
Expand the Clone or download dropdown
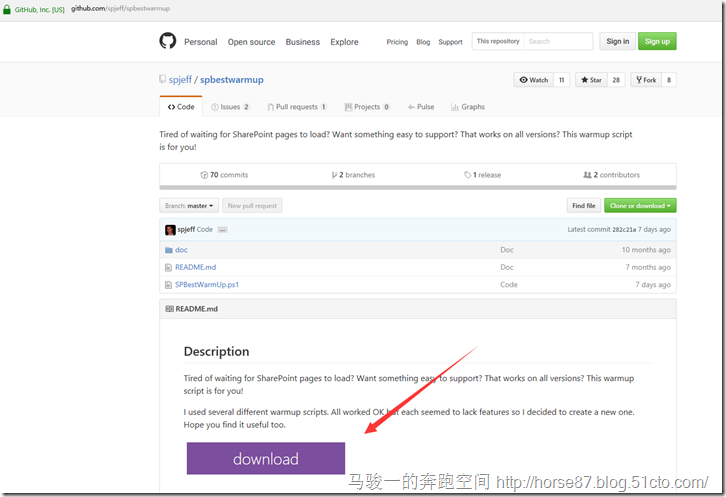640,206
